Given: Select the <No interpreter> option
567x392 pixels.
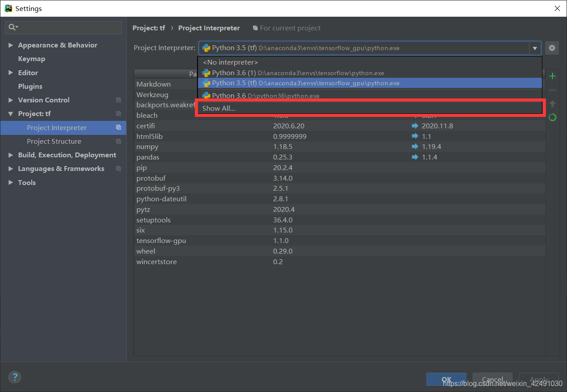Looking at the screenshot, I should 369,62.
